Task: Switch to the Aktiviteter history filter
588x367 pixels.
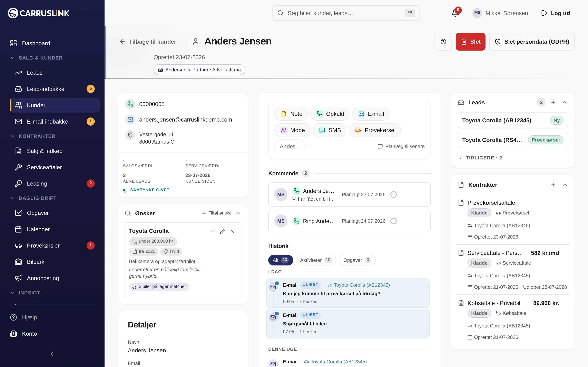Action: pos(316,260)
